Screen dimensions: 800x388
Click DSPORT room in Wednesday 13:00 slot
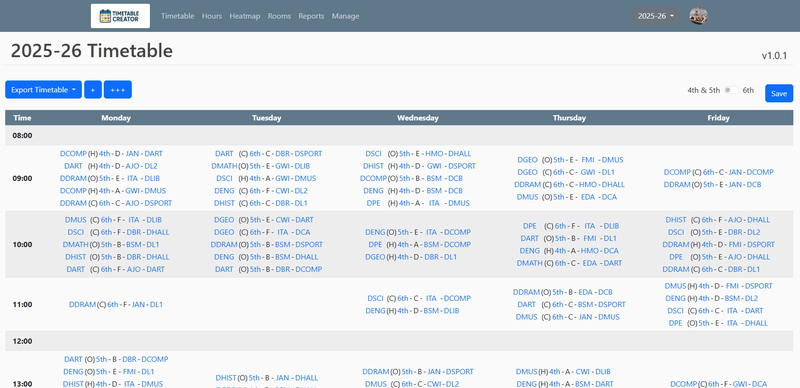[460, 372]
